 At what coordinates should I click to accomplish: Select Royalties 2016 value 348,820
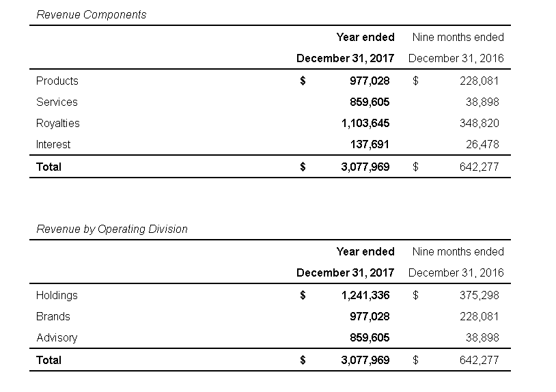point(479,123)
